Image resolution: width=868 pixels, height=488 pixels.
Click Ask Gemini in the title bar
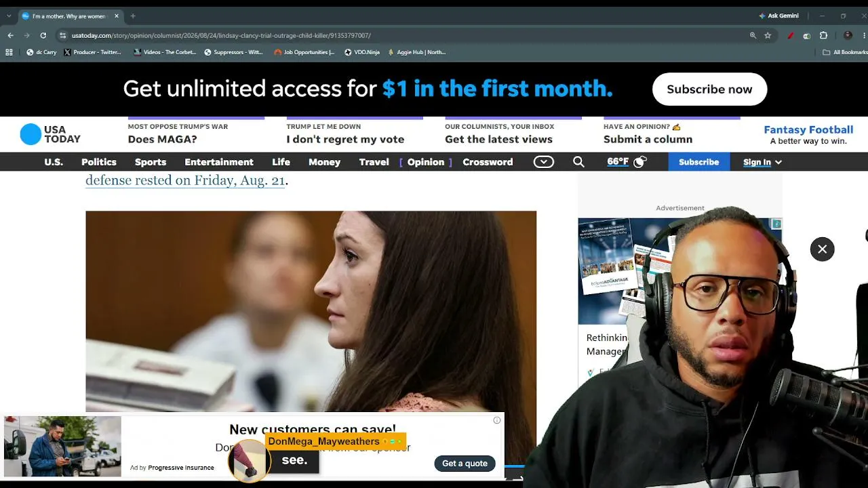pyautogui.click(x=778, y=16)
